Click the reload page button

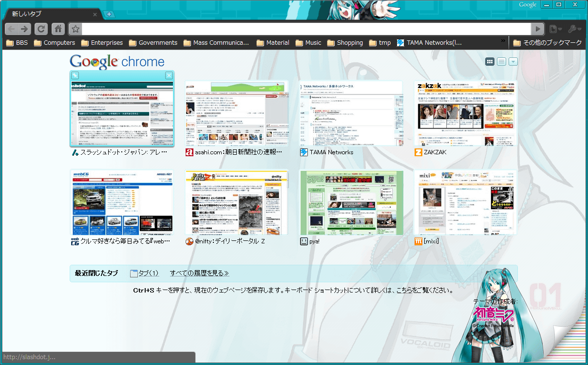click(41, 29)
